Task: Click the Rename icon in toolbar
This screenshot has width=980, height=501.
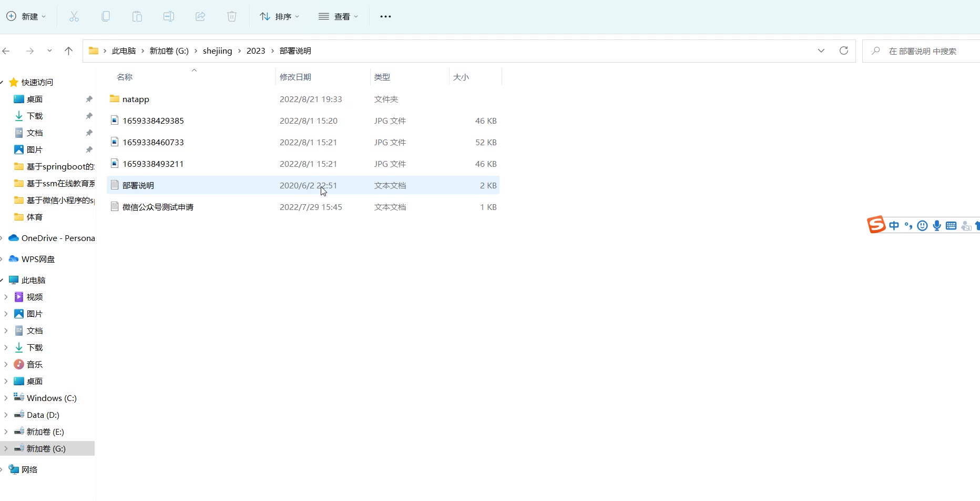Action: point(169,17)
